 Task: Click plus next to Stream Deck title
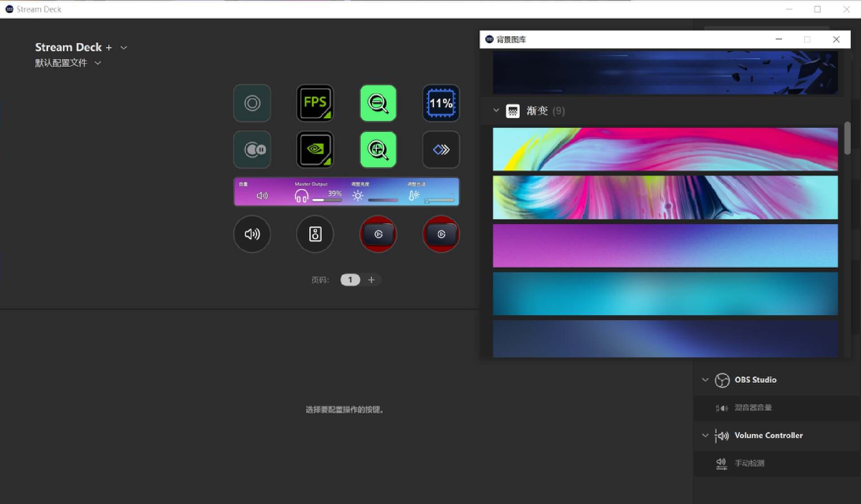tap(109, 47)
